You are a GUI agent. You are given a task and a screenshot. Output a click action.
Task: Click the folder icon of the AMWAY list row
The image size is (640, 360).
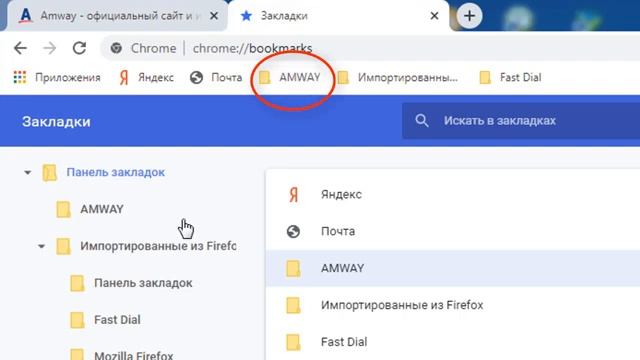(x=293, y=269)
